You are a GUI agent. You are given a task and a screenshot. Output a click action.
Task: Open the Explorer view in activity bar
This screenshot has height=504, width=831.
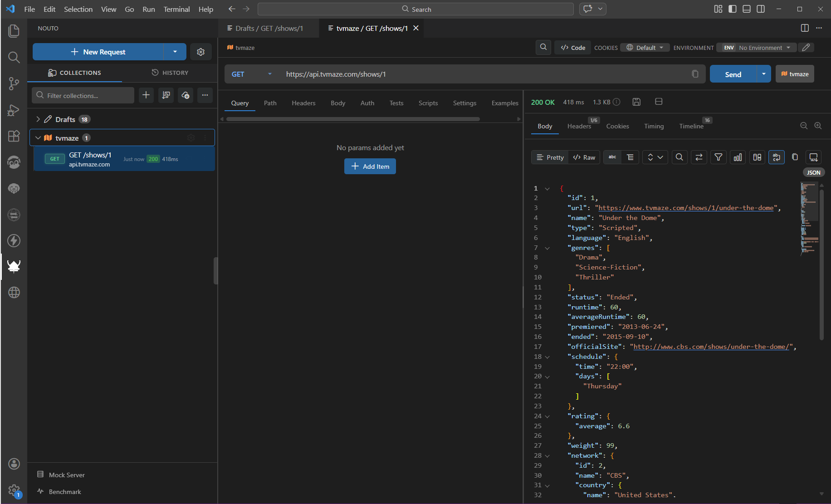click(x=14, y=31)
